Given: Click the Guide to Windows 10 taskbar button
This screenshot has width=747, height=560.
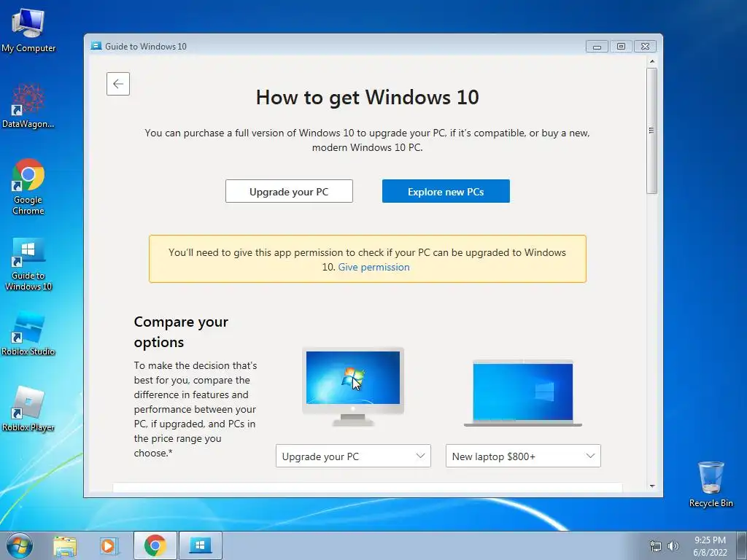Looking at the screenshot, I should (200, 545).
